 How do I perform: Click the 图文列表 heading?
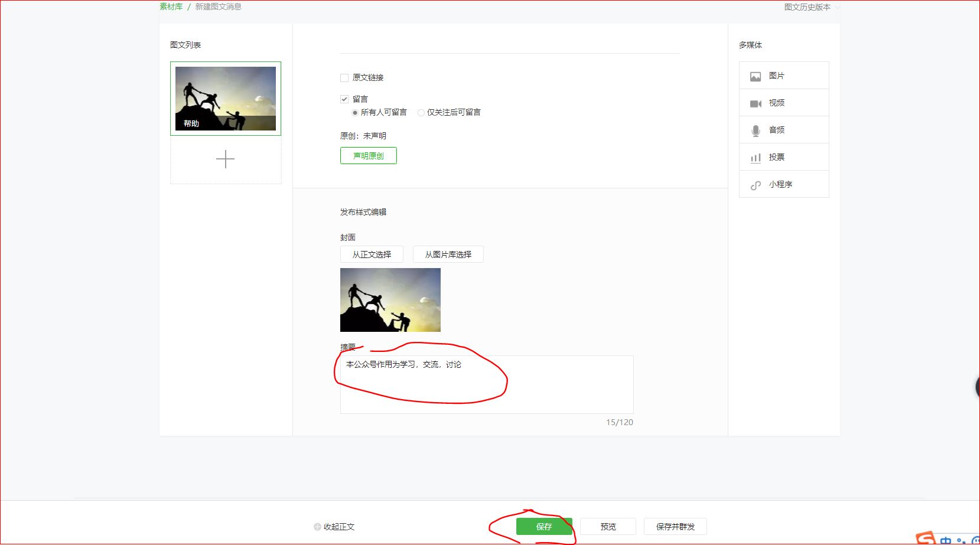[x=185, y=45]
